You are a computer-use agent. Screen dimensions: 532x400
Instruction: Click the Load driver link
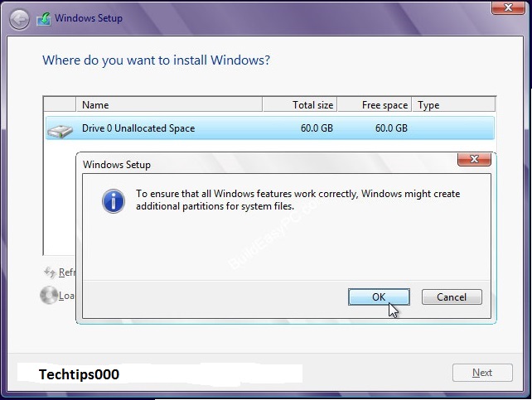pos(66,296)
